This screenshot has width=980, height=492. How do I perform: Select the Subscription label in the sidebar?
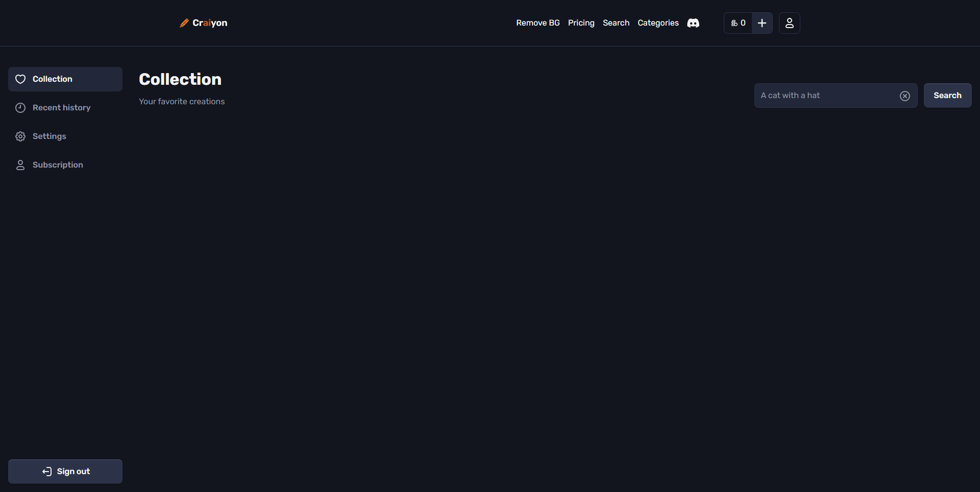tap(58, 165)
